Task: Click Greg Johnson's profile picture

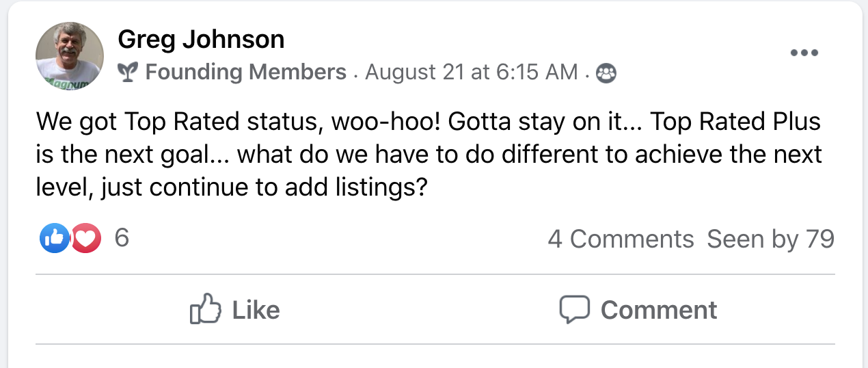Action: (70, 57)
